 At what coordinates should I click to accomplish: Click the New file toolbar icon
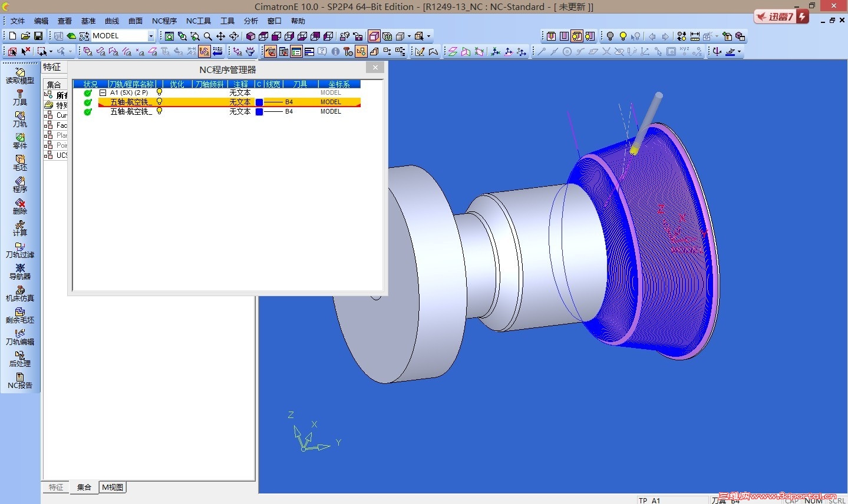coord(12,36)
